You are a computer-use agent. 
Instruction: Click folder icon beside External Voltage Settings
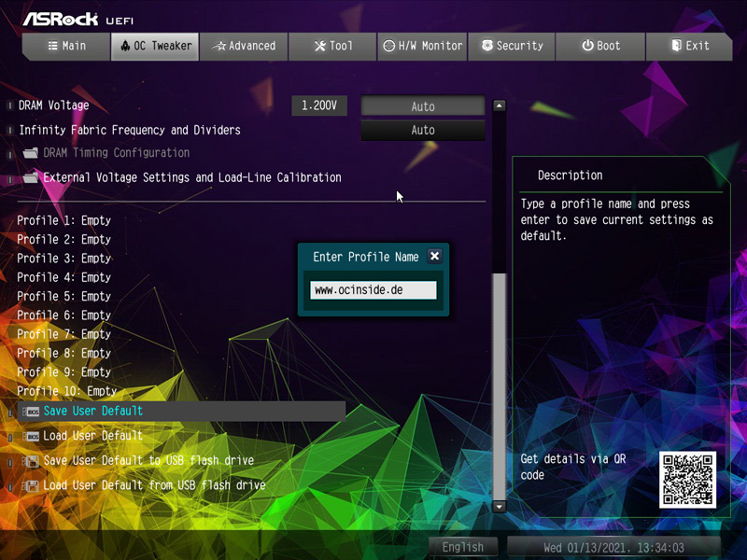click(x=31, y=177)
